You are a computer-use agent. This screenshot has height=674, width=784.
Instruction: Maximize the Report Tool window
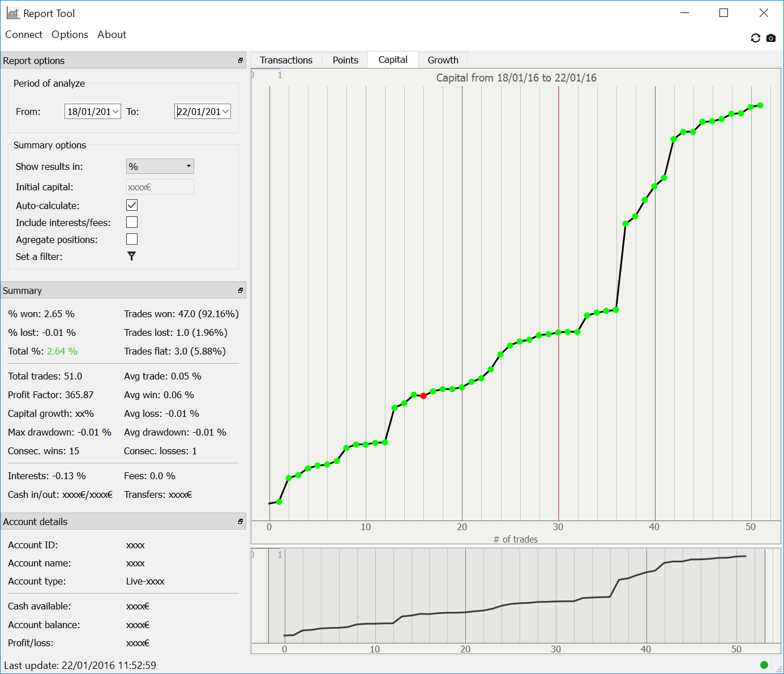click(x=723, y=13)
